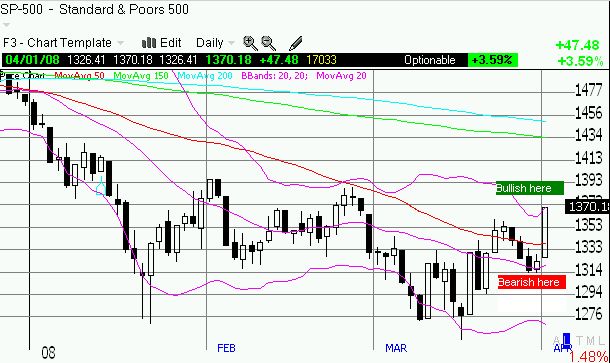Click the green Bullish here annotation

(x=529, y=188)
